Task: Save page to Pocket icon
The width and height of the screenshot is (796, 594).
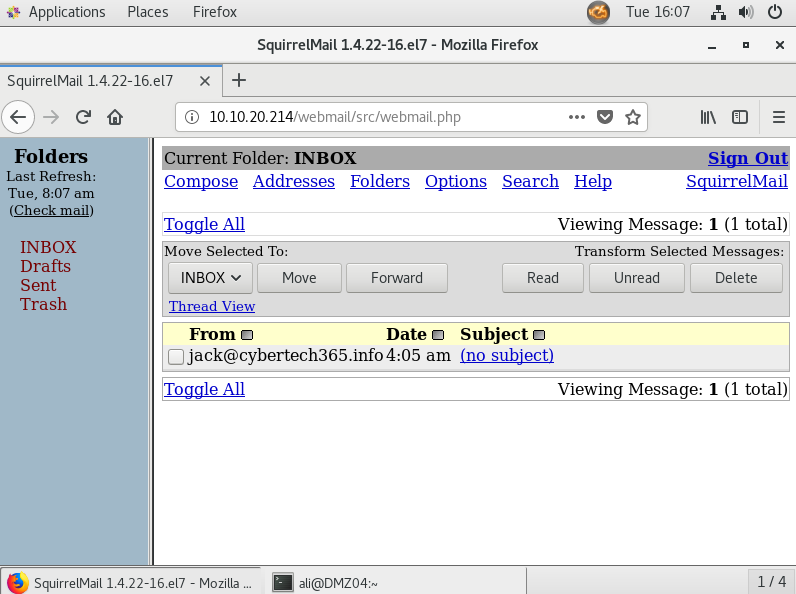Action: 605,117
